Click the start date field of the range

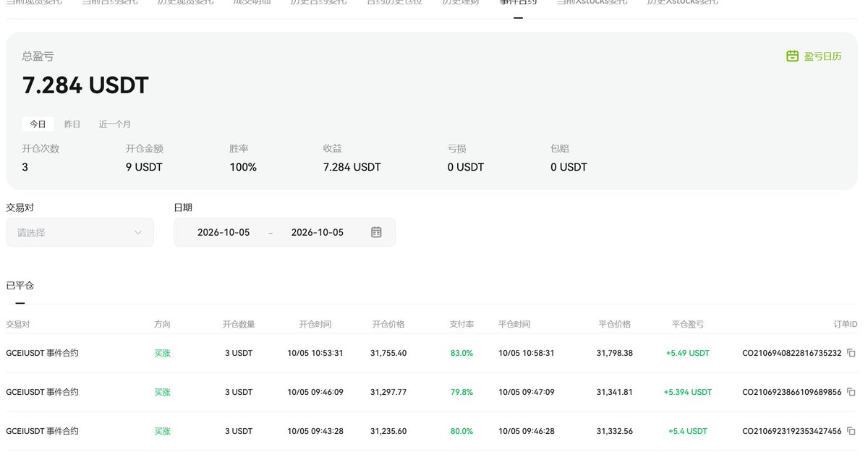tap(224, 232)
